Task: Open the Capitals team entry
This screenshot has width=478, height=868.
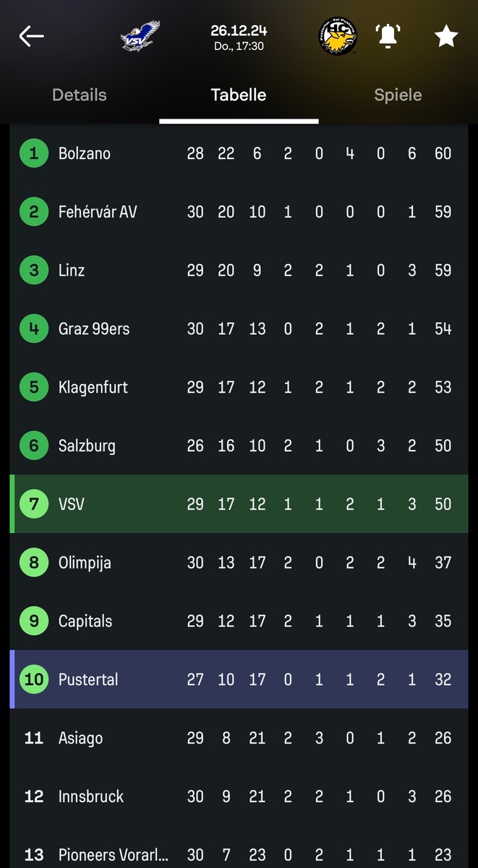Action: pyautogui.click(x=85, y=621)
